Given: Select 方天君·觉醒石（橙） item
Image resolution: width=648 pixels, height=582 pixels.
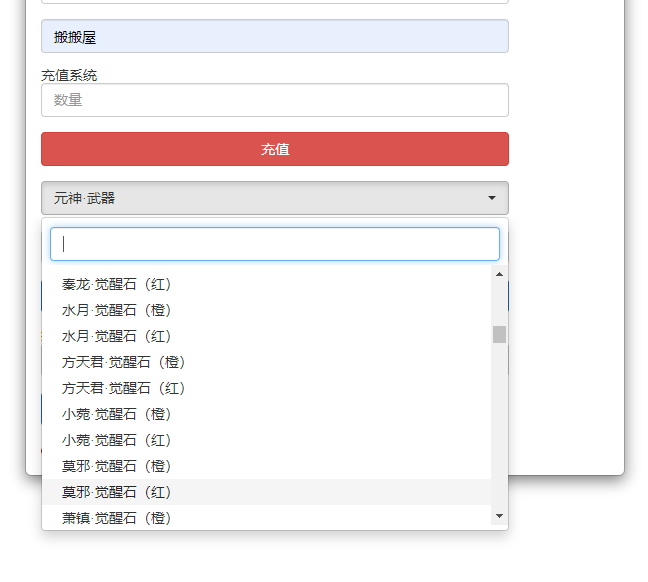Looking at the screenshot, I should pos(124,362).
